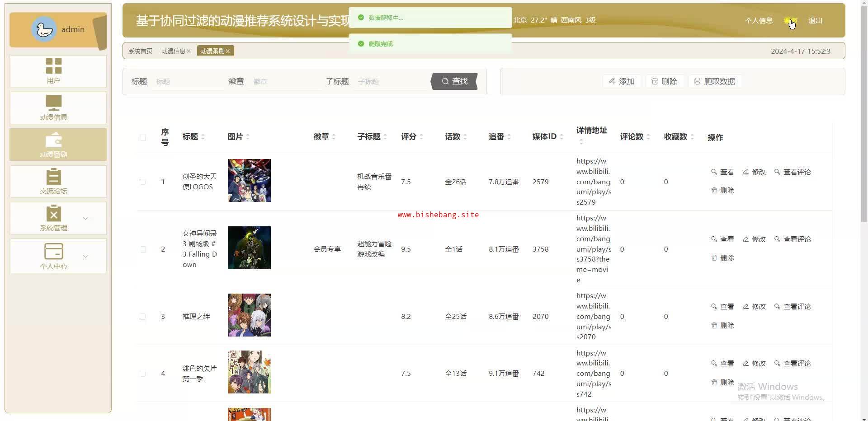Click the database icon beside 爬取数据
Screen dimensions: 868x421
[697, 81]
